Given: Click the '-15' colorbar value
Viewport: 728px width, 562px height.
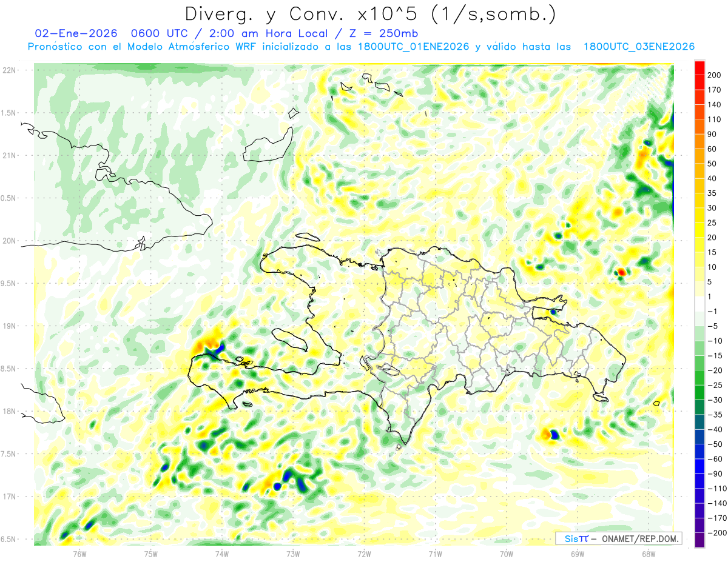Looking at the screenshot, I should coord(715,356).
